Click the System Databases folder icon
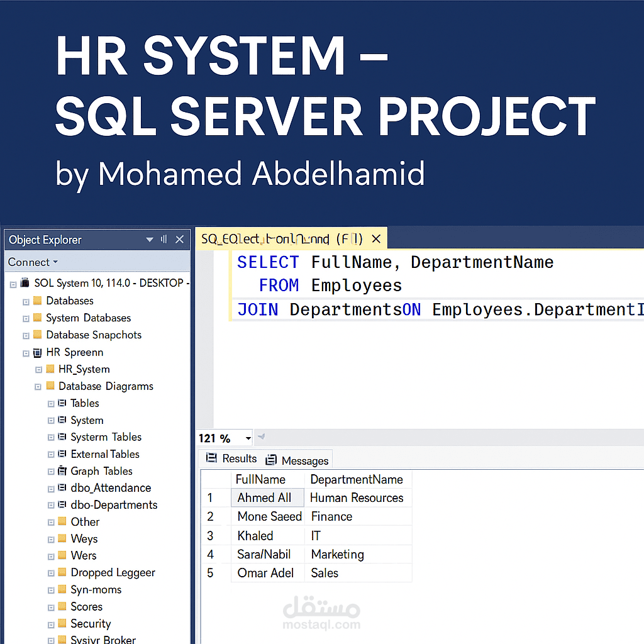Image resolution: width=644 pixels, height=644 pixels. pos(37,318)
